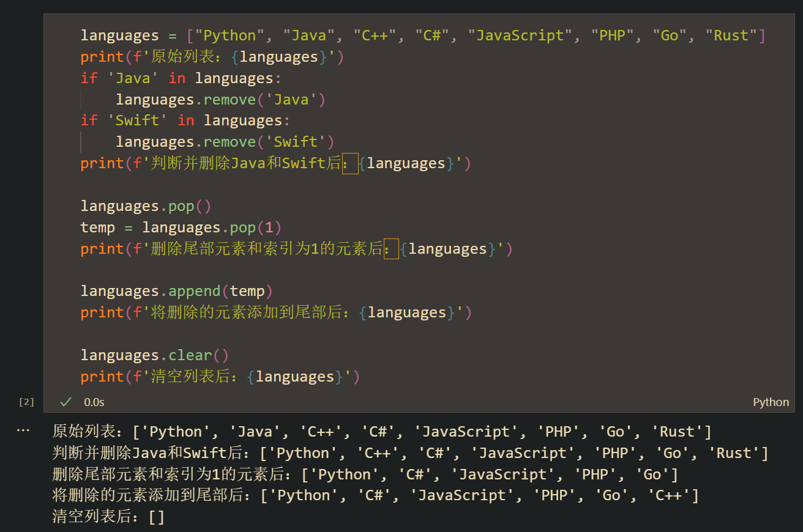The width and height of the screenshot is (803, 532).
Task: Click the if 'Swift' in languages line
Action: (184, 120)
